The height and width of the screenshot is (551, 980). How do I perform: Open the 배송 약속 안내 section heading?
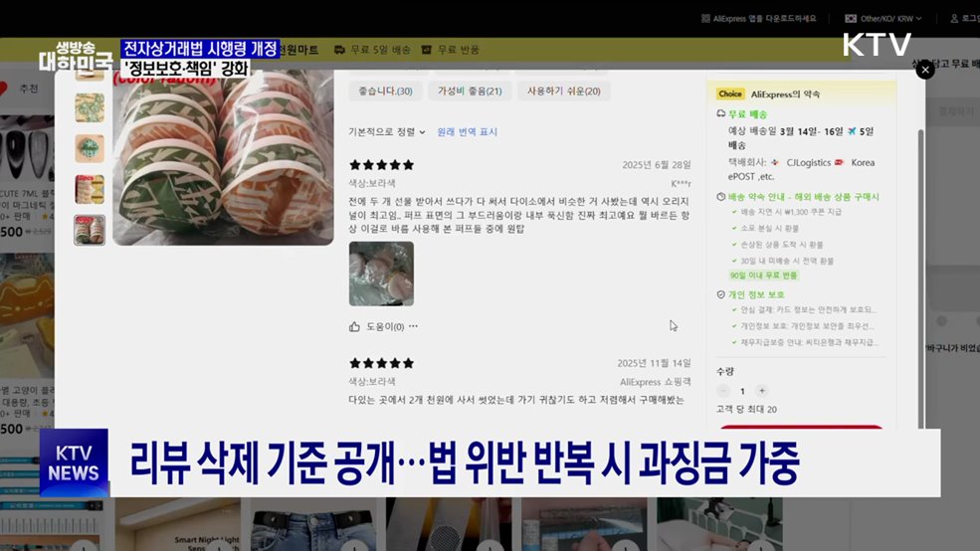point(803,197)
